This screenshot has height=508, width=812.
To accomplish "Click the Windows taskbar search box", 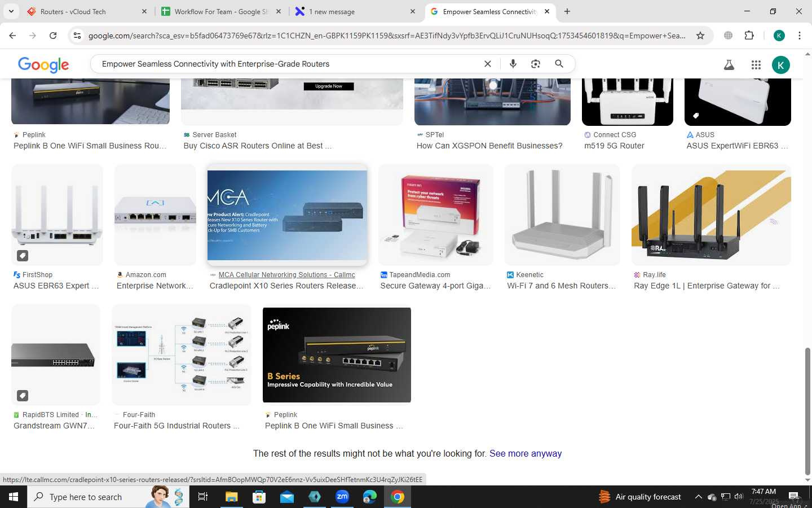I will click(107, 497).
